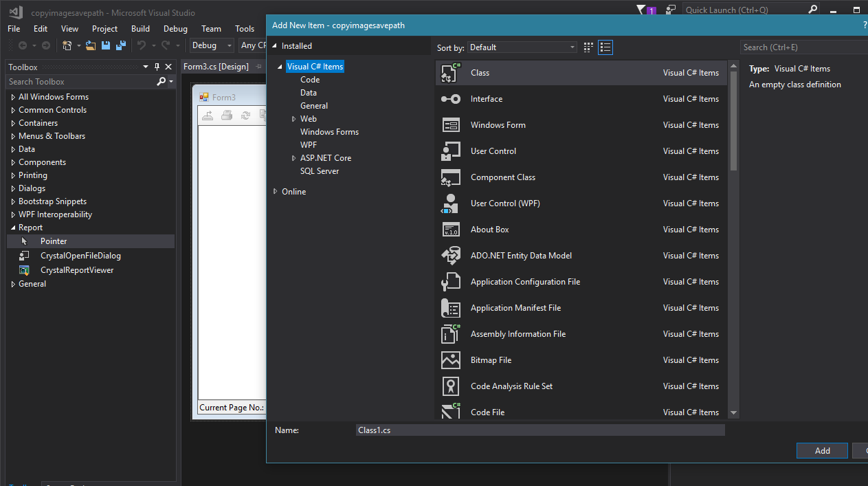Image resolution: width=868 pixels, height=486 pixels.
Task: Choose the Assembly Information File icon
Action: 450,334
